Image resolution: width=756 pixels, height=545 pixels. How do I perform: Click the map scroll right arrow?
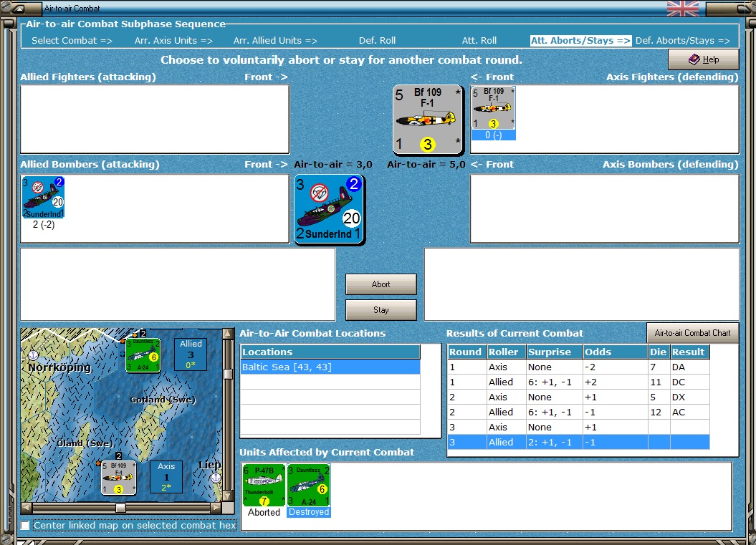[x=216, y=508]
